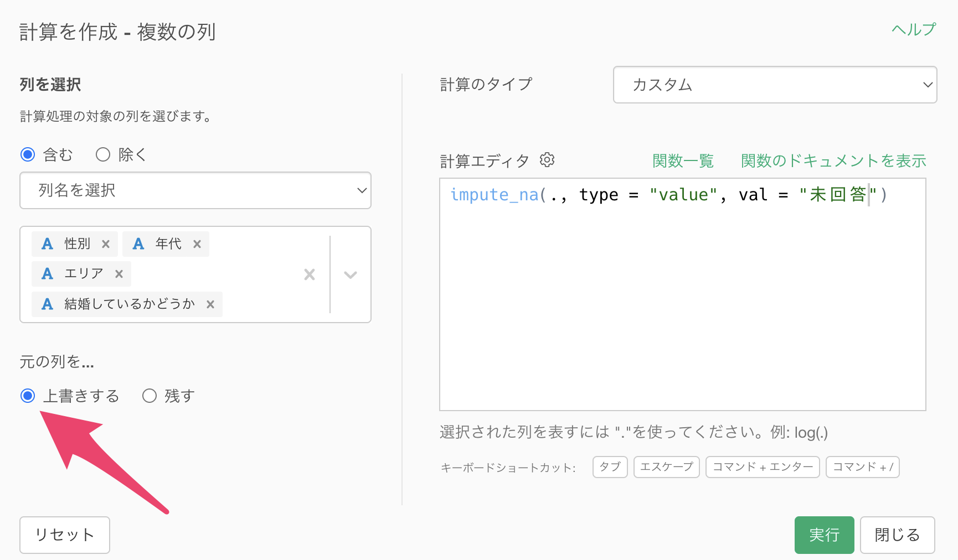Viewport: 958px width, 560px height.
Task: Choose 残す to keep original columns
Action: [x=150, y=396]
